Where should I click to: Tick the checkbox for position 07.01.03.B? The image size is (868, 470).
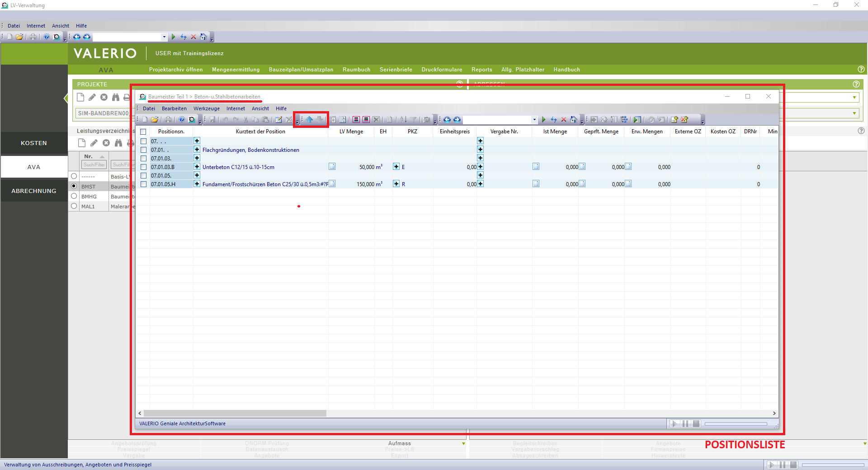(x=143, y=167)
